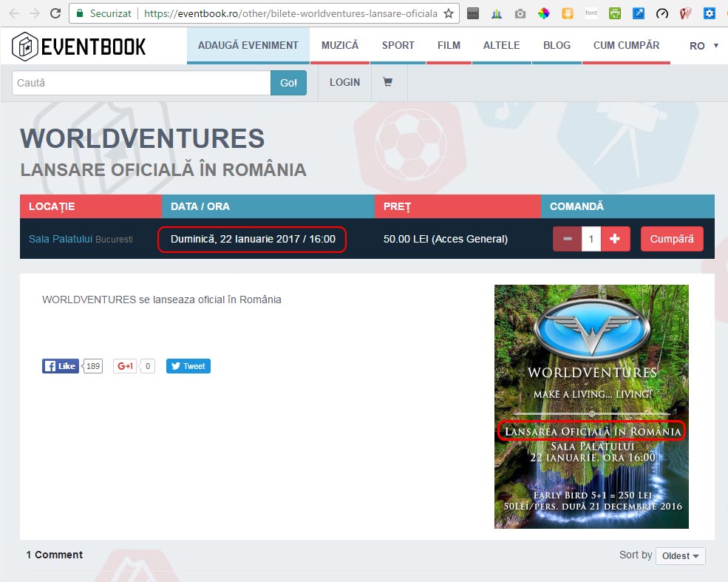Screen dimensions: 728x582
Task: Click the ticket quantity field
Action: click(x=591, y=239)
